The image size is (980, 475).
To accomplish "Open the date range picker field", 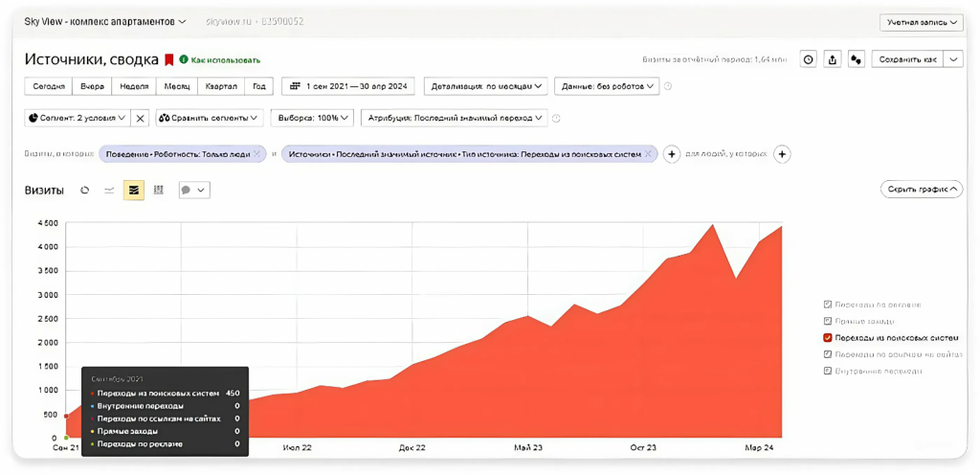I will [348, 86].
